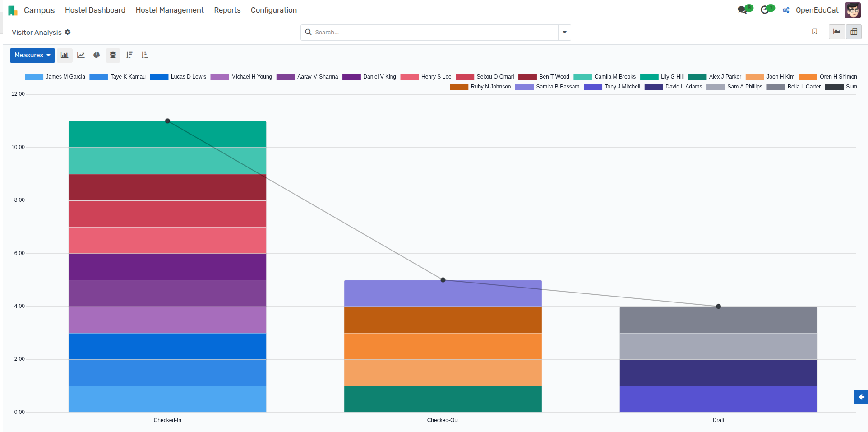Viewport: 868px width, 432px height.
Task: Select the graph view button
Action: [x=837, y=32]
